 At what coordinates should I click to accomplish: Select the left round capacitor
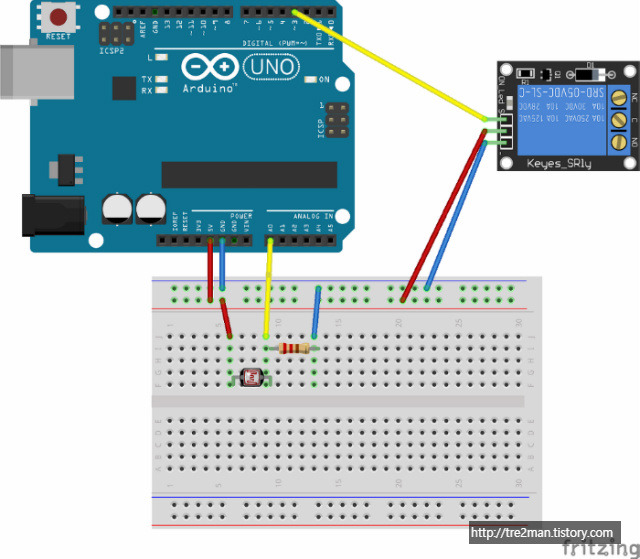117,209
